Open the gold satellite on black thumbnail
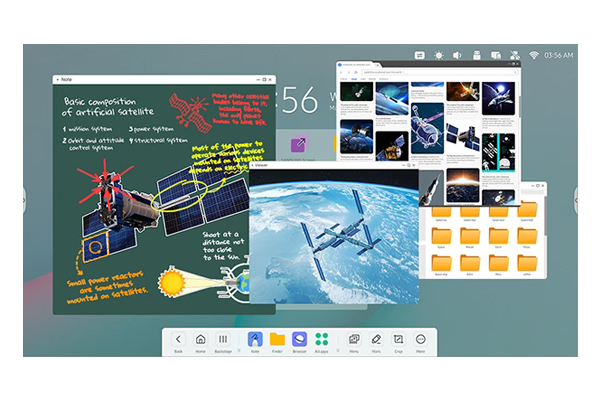Screen dimensions: 600x400 [x=392, y=145]
